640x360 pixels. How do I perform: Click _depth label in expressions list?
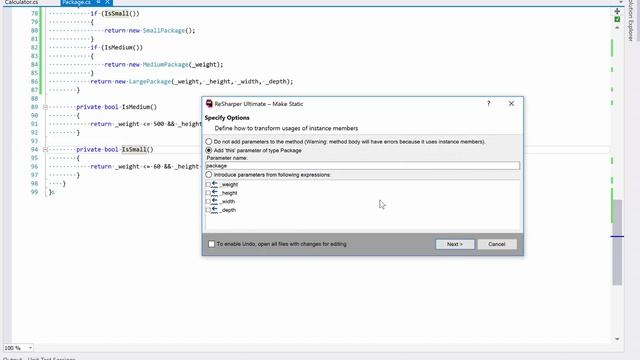(228, 210)
